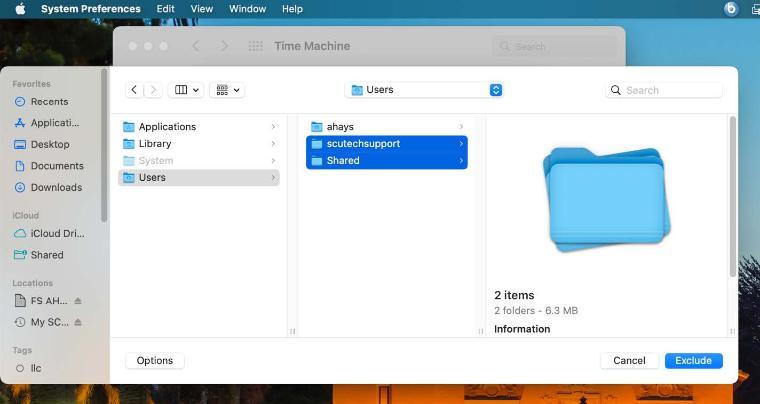Viewport: 760px width, 404px height.
Task: Open the Apple menu
Action: click(x=20, y=9)
